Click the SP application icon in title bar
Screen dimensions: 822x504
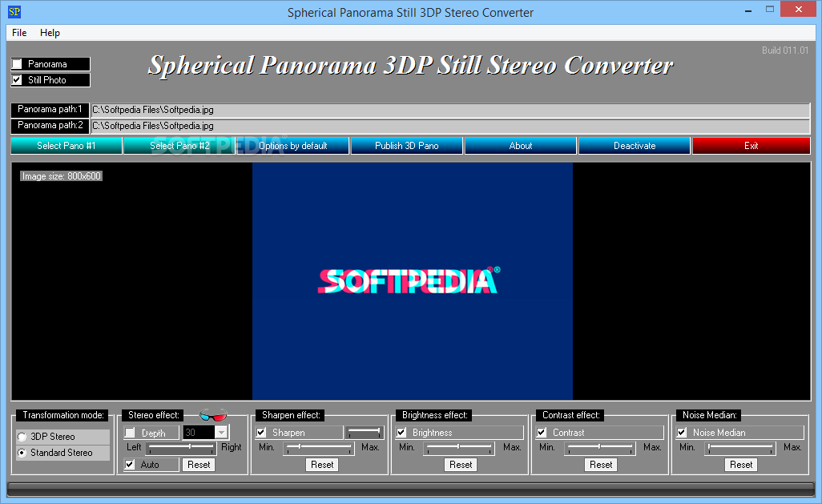coord(14,11)
